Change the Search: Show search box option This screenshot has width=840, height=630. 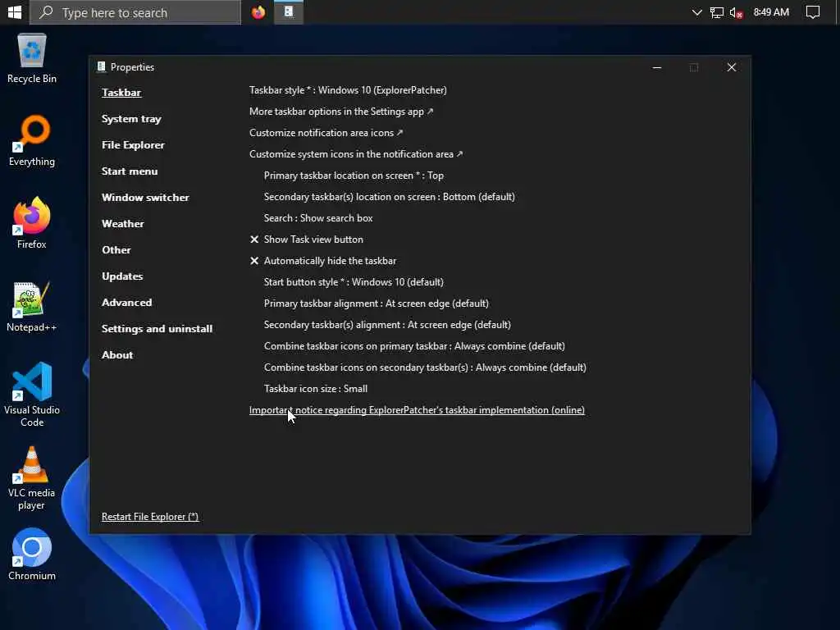(x=318, y=218)
